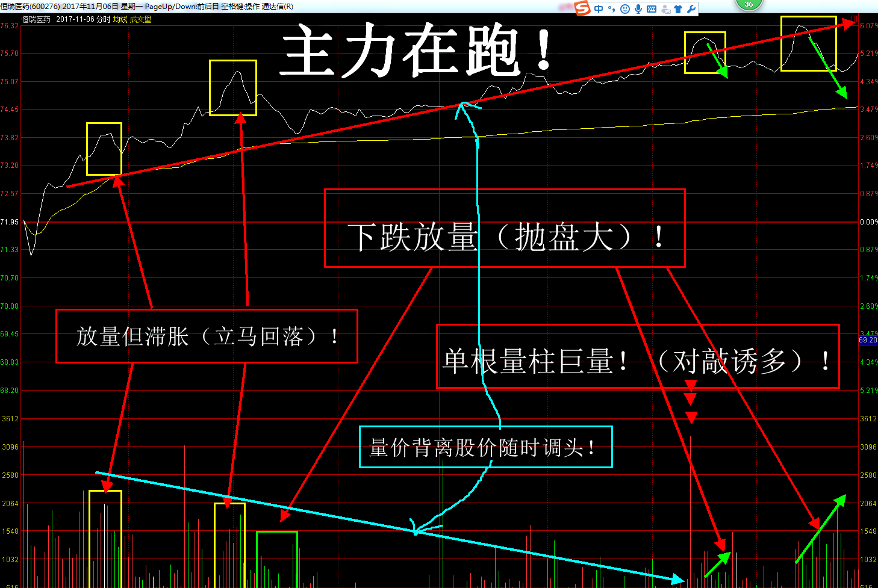878x588 pixels.
Task: Click the 70.70 price axis label
Action: (x=9, y=278)
